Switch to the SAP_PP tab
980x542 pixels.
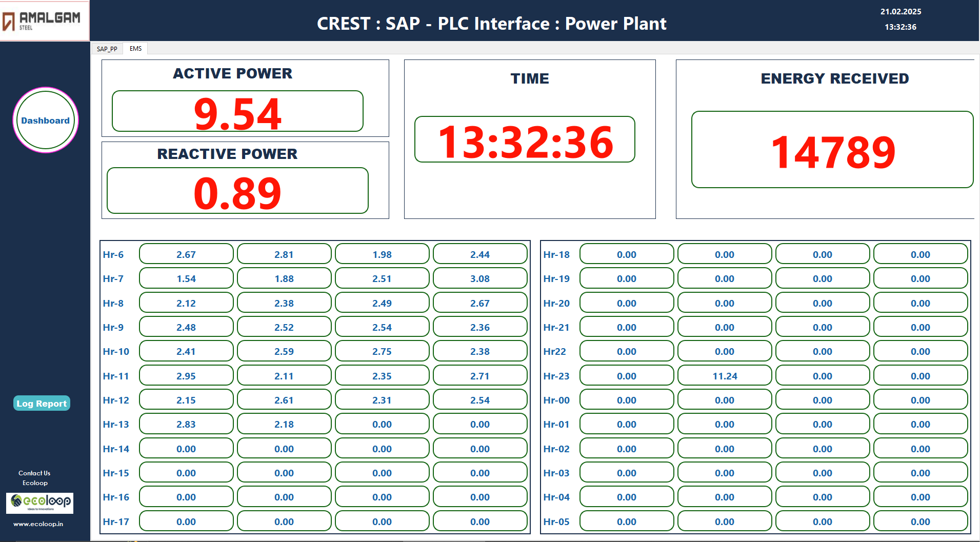tap(107, 49)
